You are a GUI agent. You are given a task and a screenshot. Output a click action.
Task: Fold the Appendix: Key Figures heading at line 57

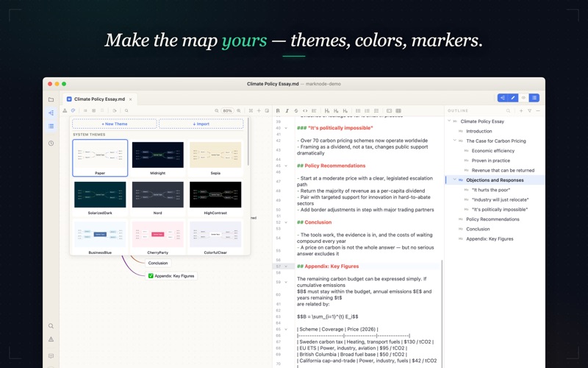[x=286, y=266]
